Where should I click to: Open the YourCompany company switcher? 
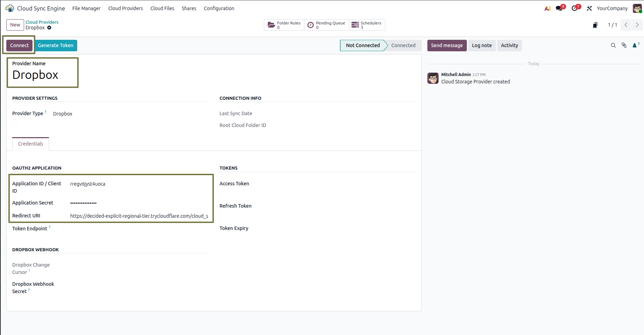(x=612, y=8)
